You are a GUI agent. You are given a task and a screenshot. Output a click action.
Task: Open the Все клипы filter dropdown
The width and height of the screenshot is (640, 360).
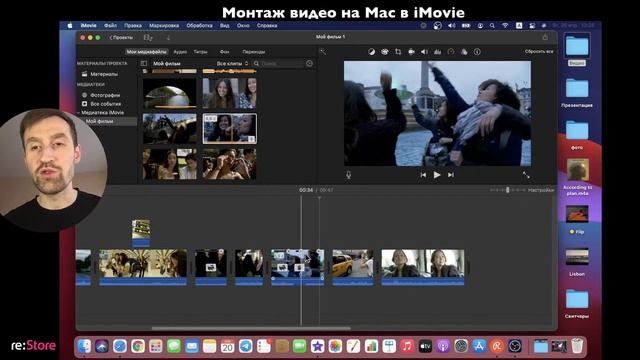click(x=232, y=64)
